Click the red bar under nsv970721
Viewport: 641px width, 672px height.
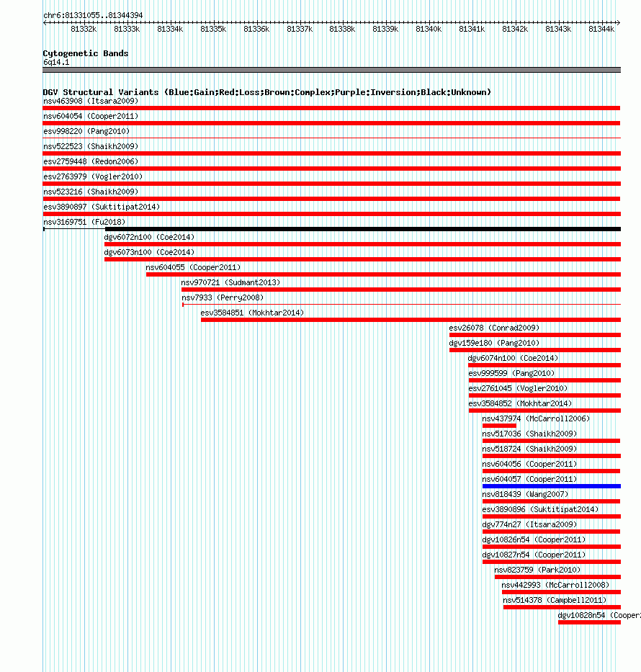click(x=401, y=290)
